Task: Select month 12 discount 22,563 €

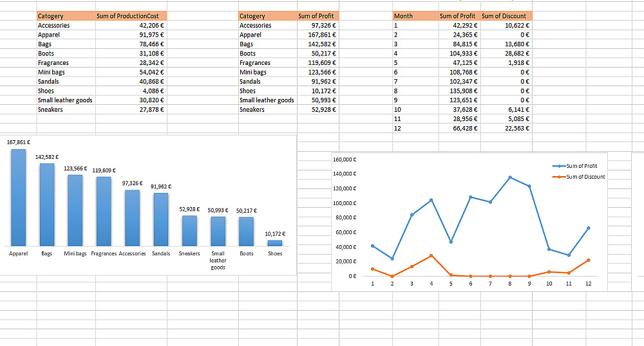Action: click(x=506, y=129)
